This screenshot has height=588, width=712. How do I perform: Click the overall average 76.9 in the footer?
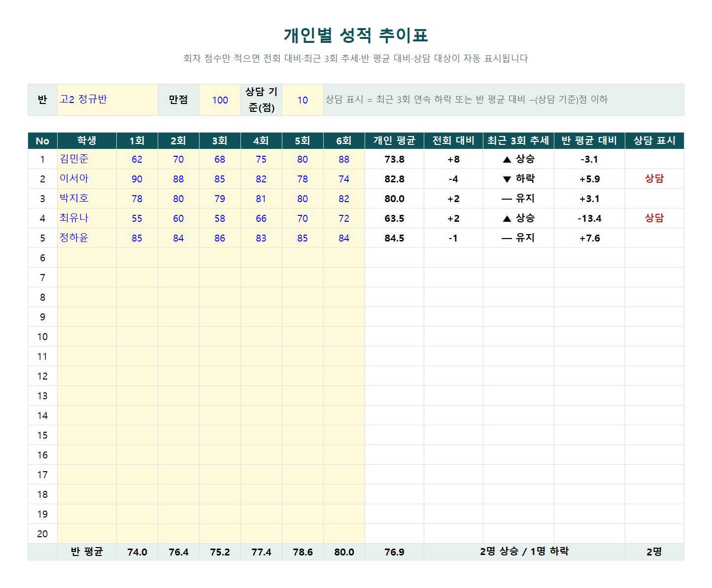coord(394,552)
